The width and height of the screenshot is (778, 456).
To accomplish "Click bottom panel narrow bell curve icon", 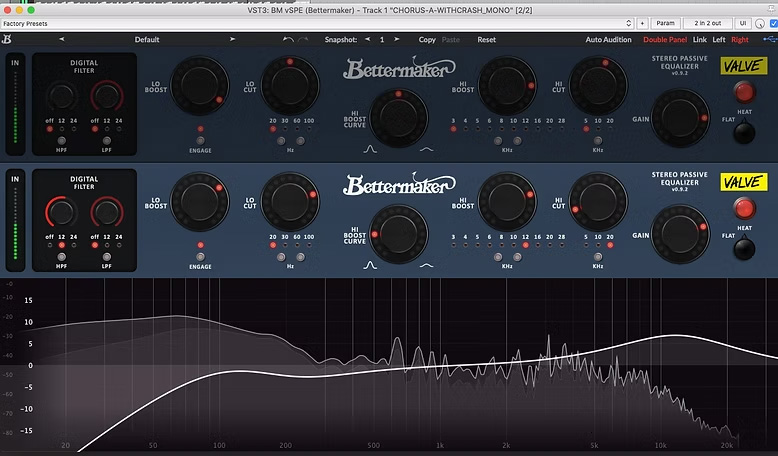I will point(370,265).
